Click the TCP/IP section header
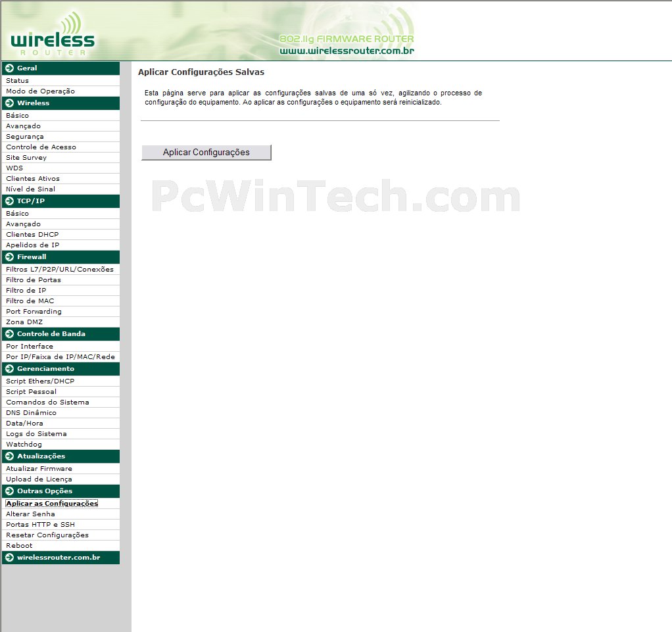 61,201
